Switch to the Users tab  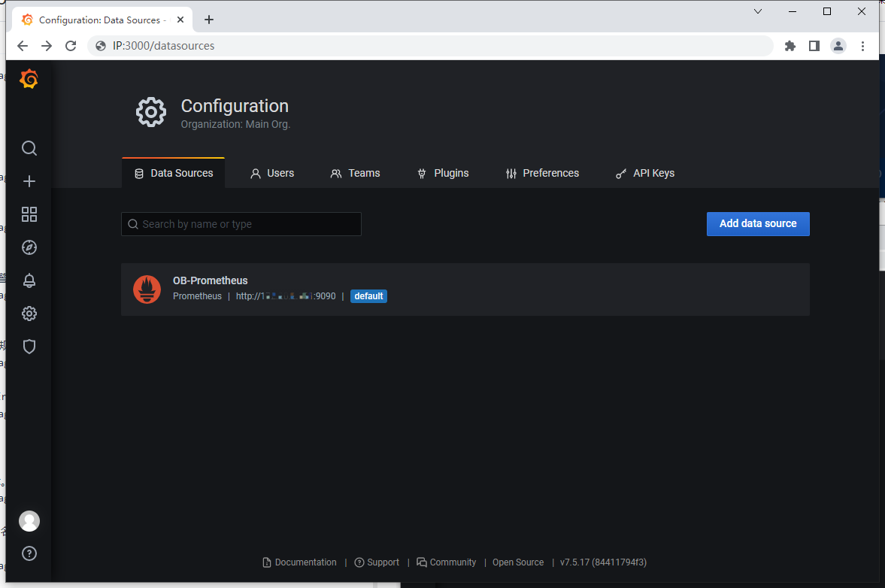[272, 173]
